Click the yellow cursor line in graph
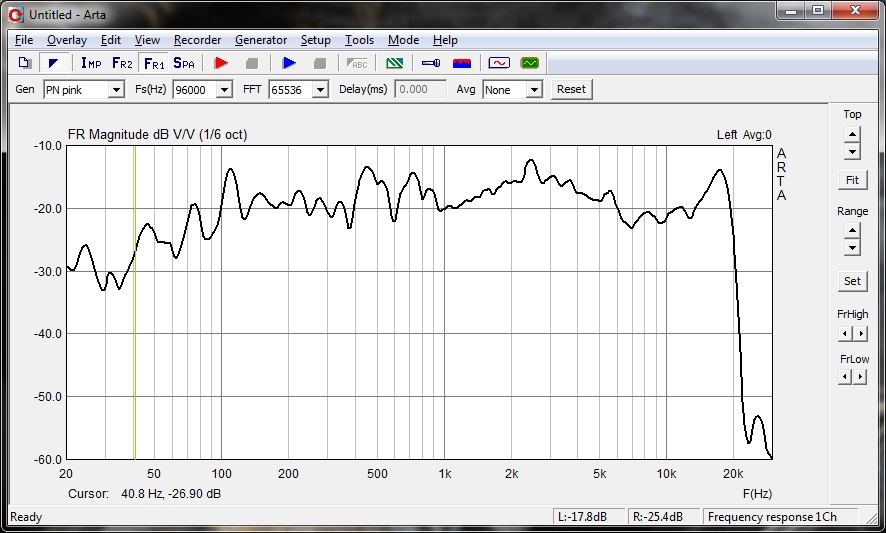This screenshot has height=533, width=886. (x=134, y=302)
